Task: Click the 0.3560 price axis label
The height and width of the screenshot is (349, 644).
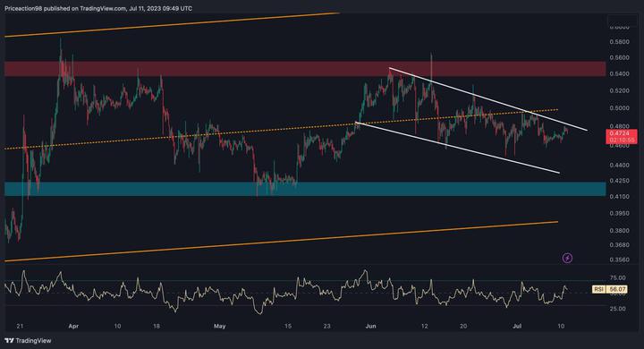Action: (619, 260)
